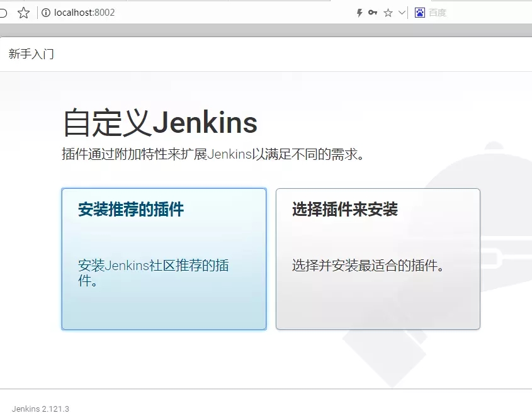The width and height of the screenshot is (532, 418).
Task: Select the 新手入门 header link
Action: tap(30, 54)
